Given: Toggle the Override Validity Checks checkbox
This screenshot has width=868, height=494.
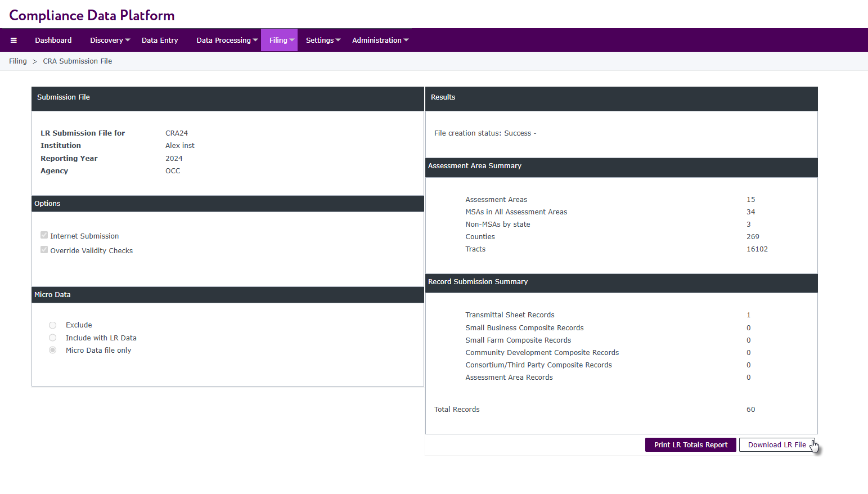Looking at the screenshot, I should coord(44,250).
